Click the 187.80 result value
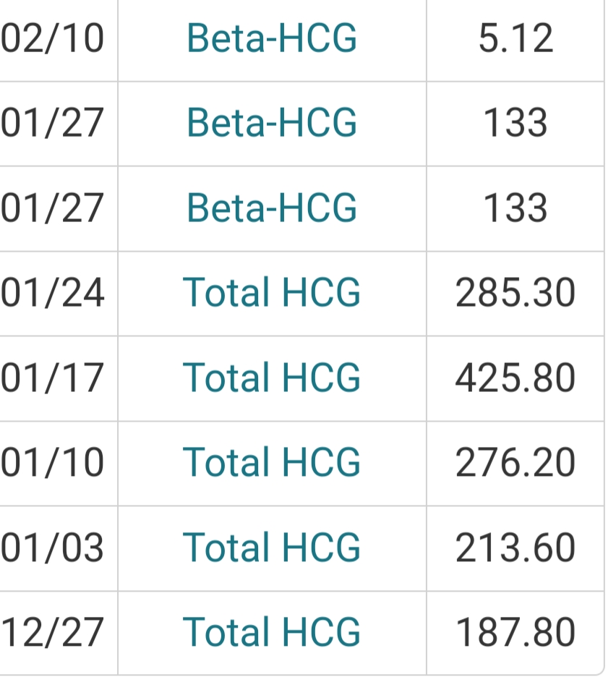This screenshot has width=616, height=690. pyautogui.click(x=516, y=631)
